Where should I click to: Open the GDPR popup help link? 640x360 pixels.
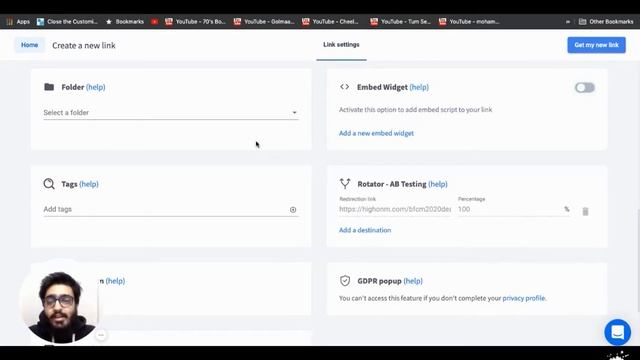click(x=413, y=281)
